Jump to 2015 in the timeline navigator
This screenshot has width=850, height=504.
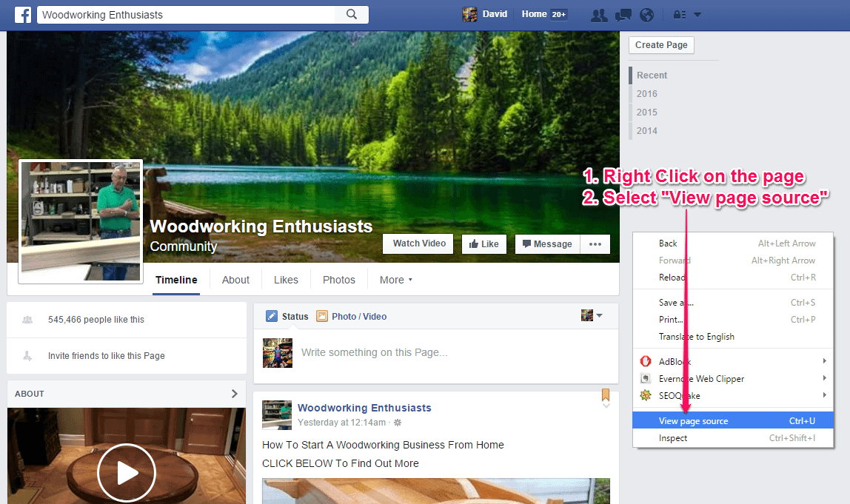click(x=646, y=112)
